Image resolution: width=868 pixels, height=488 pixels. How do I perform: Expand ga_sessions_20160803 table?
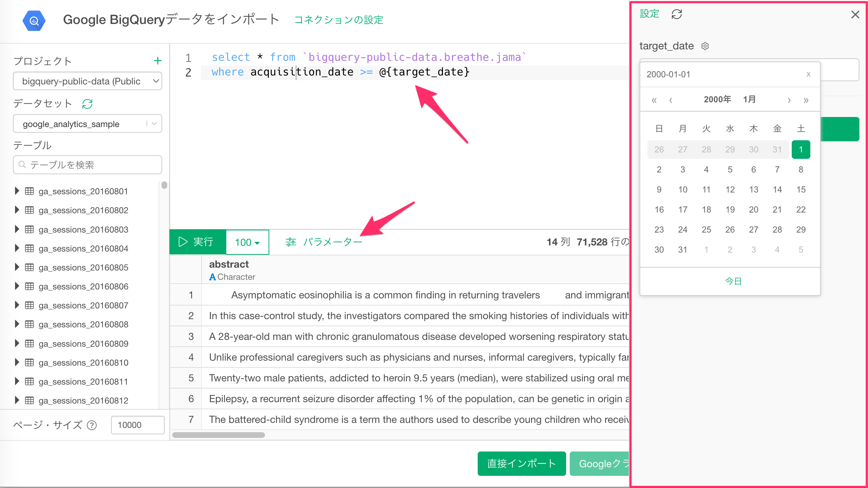pyautogui.click(x=17, y=229)
